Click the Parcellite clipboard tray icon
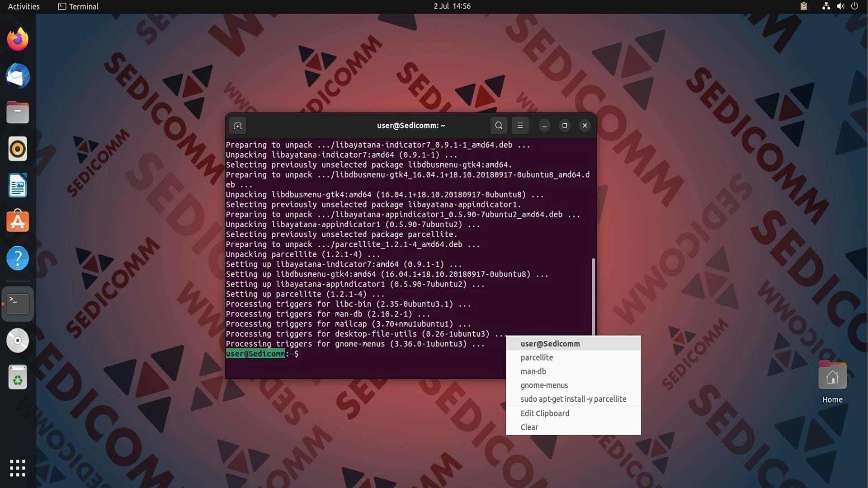The image size is (868, 488). click(803, 6)
